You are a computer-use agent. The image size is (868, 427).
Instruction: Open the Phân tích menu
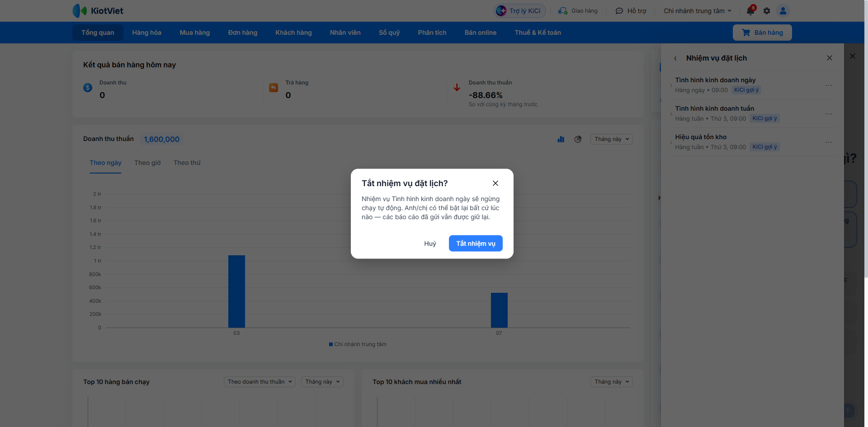(x=432, y=33)
